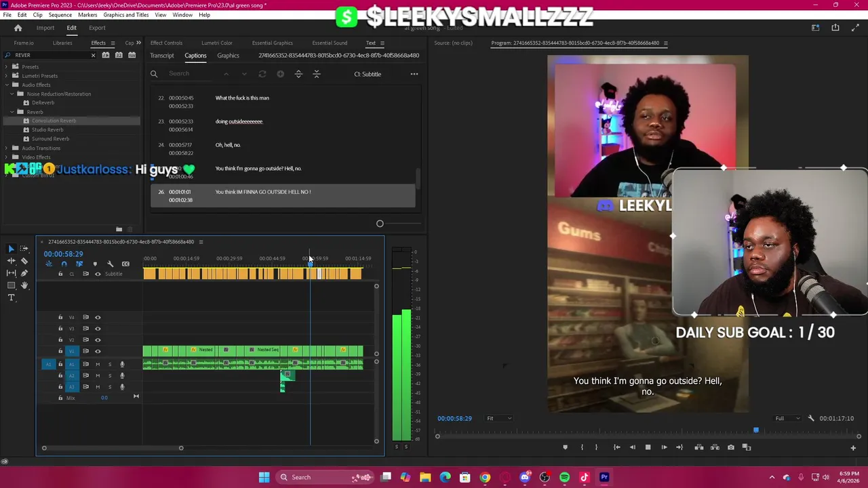868x488 pixels.
Task: Select the Hand tool
Action: tap(24, 285)
